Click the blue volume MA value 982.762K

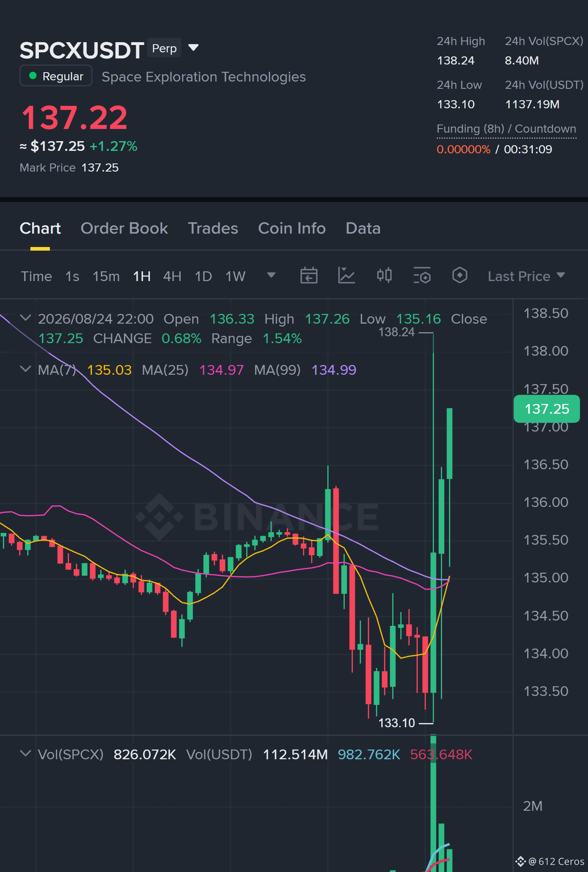tap(369, 754)
